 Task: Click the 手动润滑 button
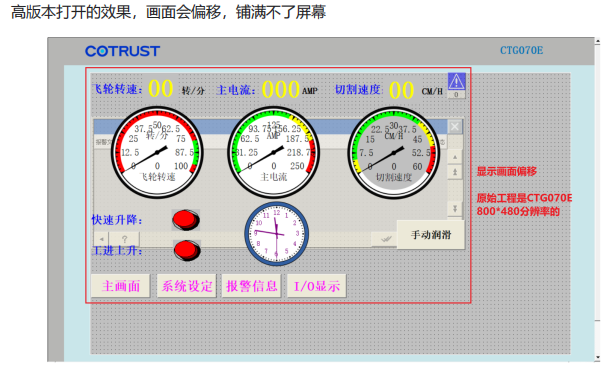[x=431, y=234]
